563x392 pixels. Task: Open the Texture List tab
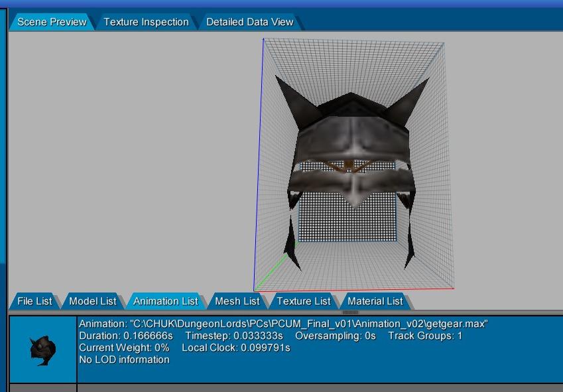(304, 301)
